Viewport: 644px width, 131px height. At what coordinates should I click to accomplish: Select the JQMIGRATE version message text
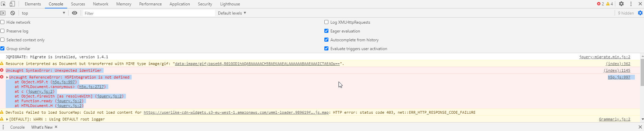coord(57,57)
